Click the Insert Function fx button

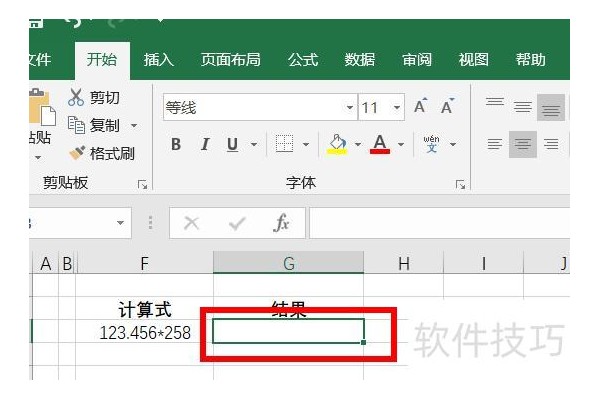282,223
